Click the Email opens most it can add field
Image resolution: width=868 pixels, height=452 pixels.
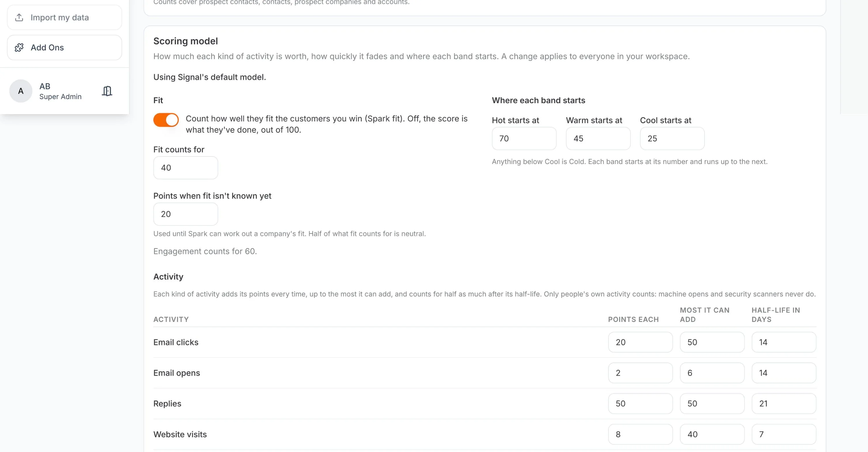coord(712,373)
